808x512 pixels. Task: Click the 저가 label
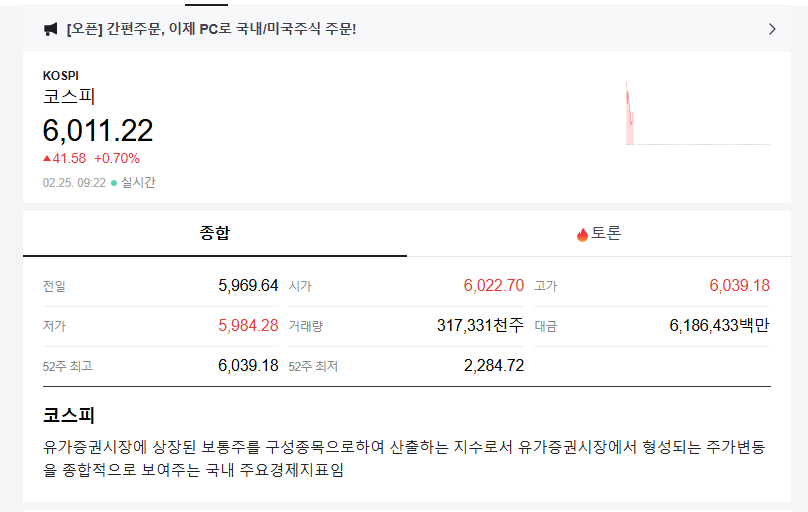(54, 326)
